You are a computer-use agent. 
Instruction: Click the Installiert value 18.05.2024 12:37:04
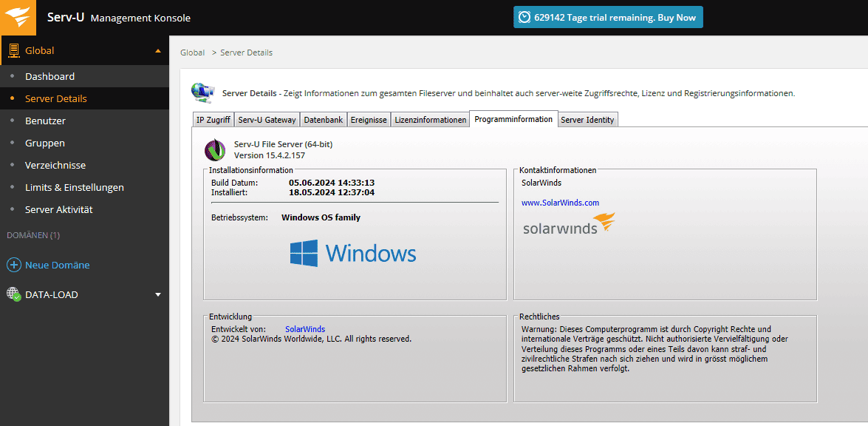(332, 192)
